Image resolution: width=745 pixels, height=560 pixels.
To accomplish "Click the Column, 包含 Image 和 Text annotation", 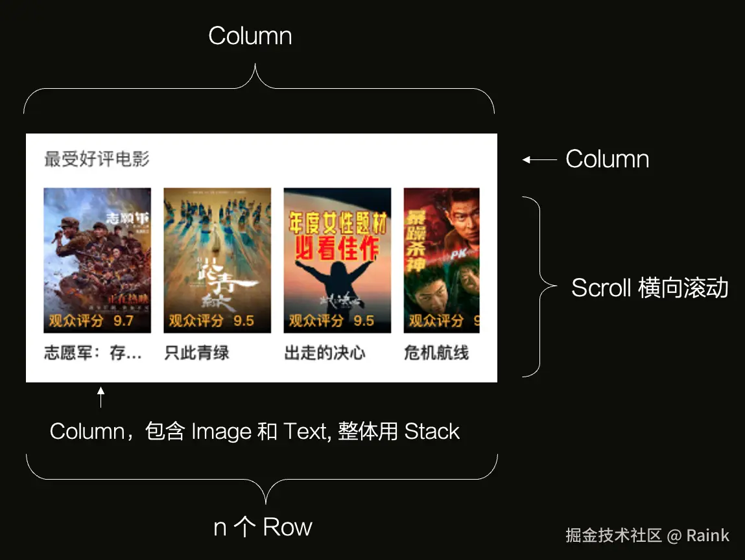I will [255, 431].
